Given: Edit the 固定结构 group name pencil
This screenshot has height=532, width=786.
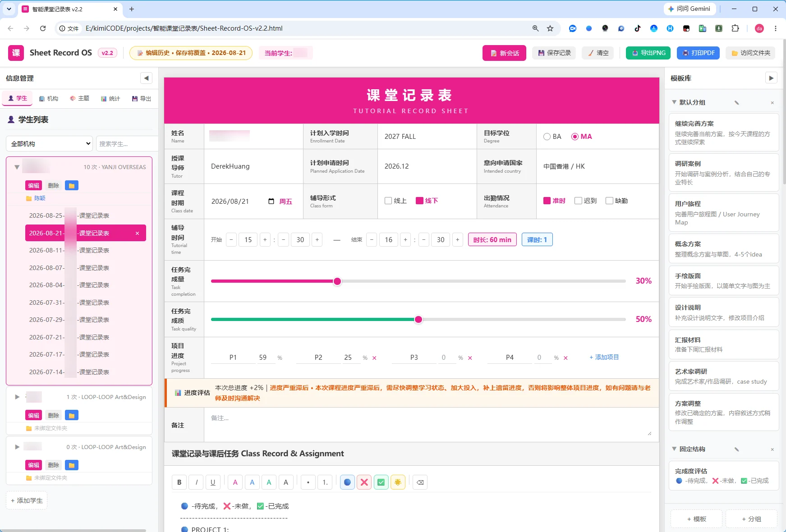Looking at the screenshot, I should (736, 449).
